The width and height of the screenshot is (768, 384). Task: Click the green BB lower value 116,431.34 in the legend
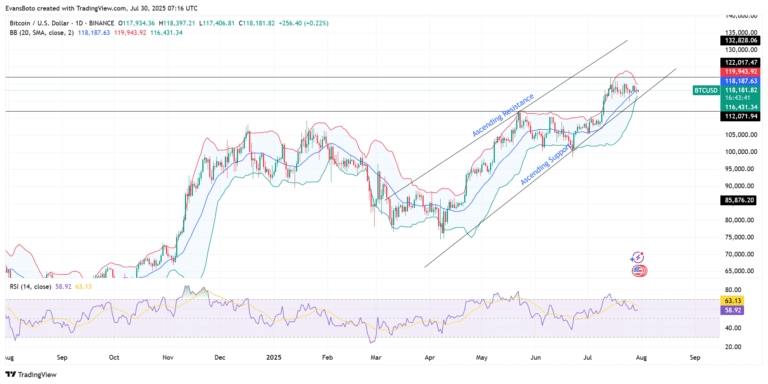pyautogui.click(x=167, y=32)
